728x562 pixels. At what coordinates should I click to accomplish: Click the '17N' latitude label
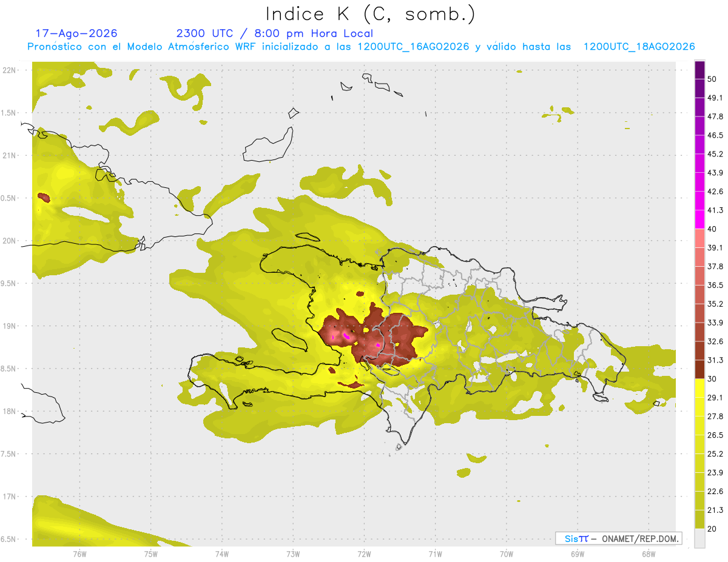pos(10,497)
